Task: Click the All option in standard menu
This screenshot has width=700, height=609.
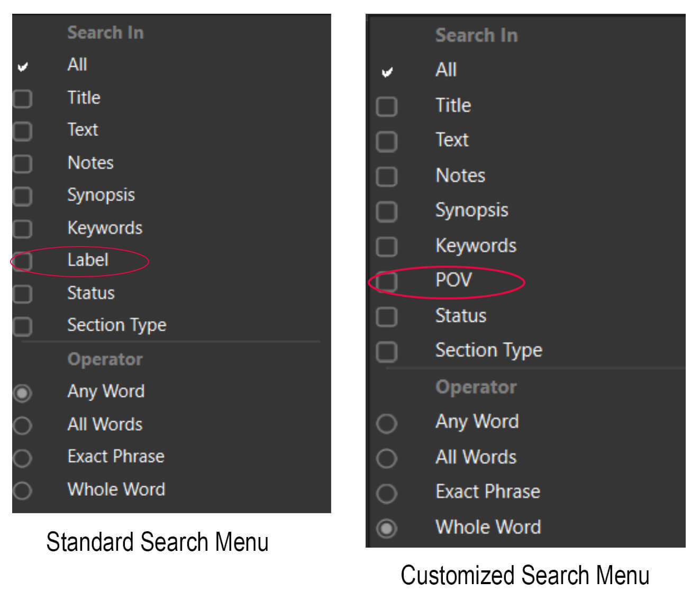Action: pyautogui.click(x=77, y=65)
